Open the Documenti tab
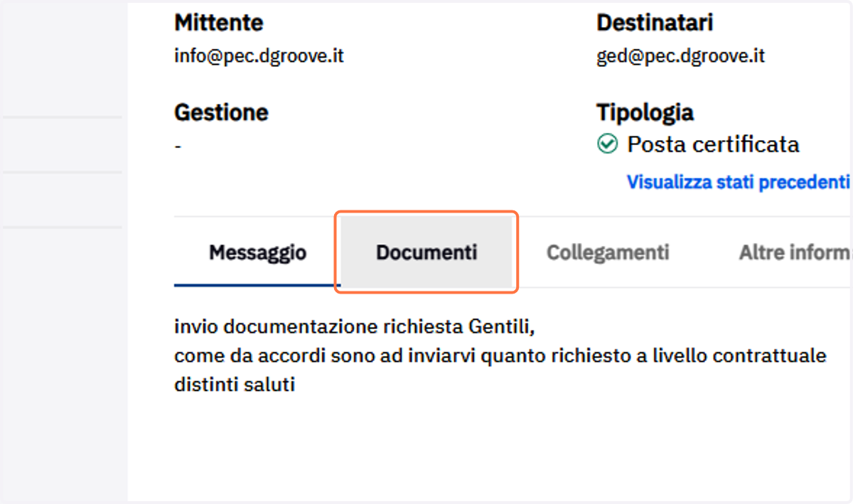This screenshot has height=504, width=853. click(x=426, y=252)
